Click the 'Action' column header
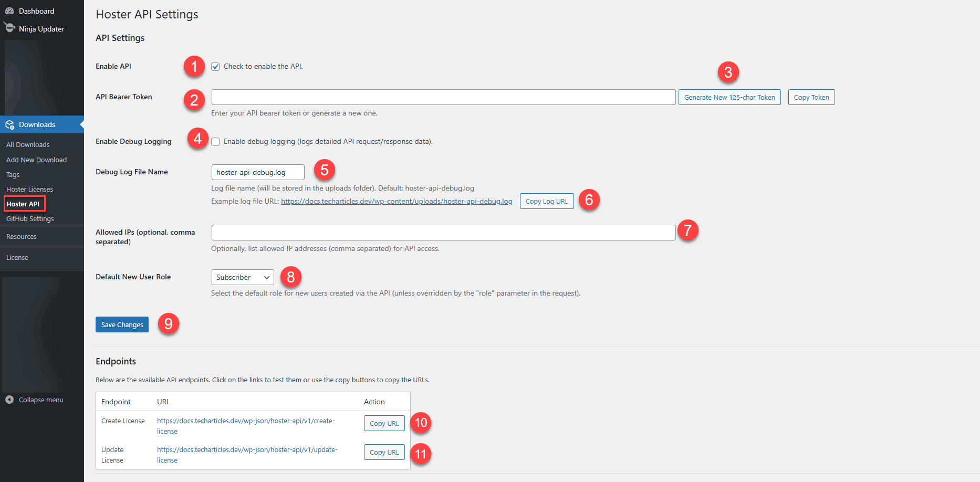The width and height of the screenshot is (980, 482). pos(374,402)
